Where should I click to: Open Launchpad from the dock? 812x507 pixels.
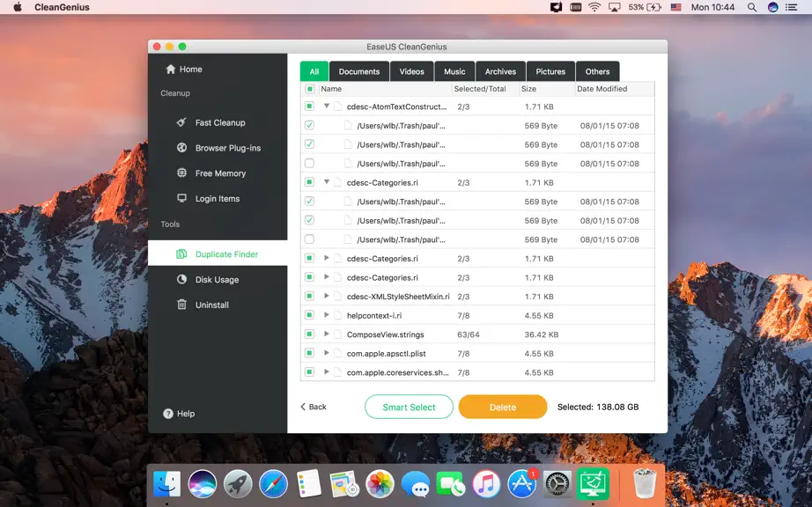(238, 484)
